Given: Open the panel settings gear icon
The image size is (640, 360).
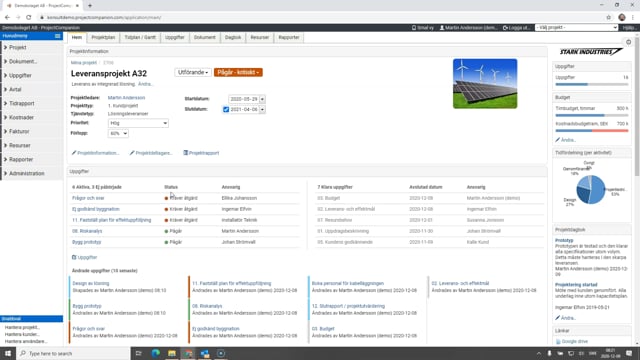Looking at the screenshot, I should (629, 42).
